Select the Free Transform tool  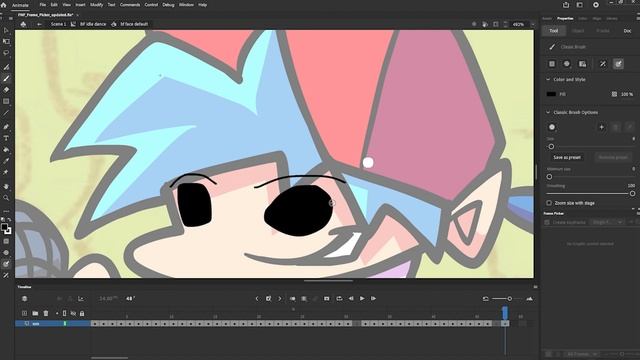[6, 41]
